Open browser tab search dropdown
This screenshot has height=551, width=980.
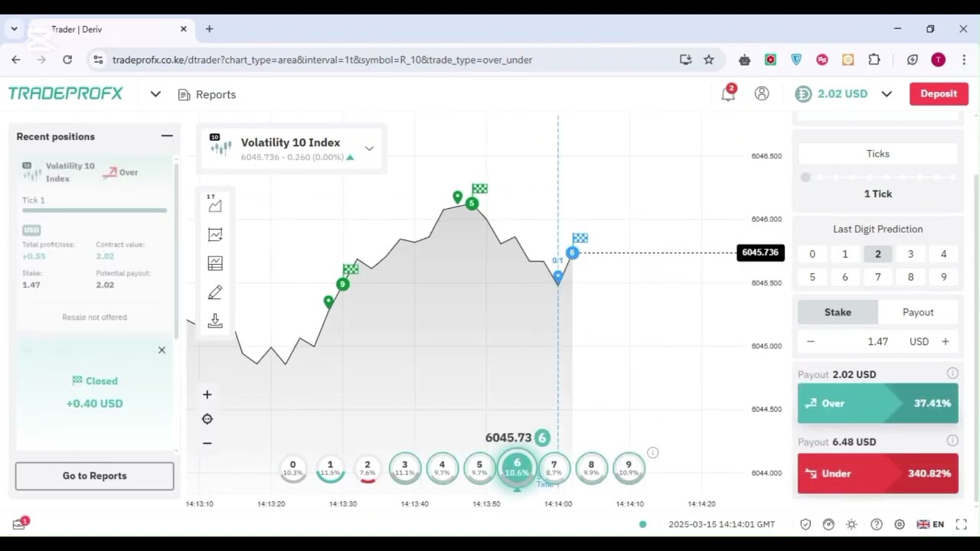tap(14, 29)
